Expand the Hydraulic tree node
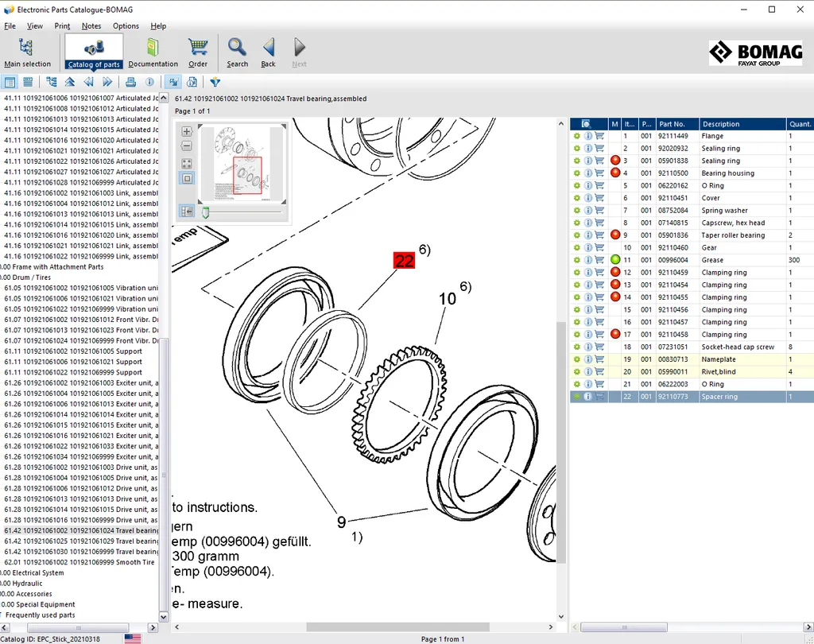Image resolution: width=814 pixels, height=644 pixels. point(21,584)
